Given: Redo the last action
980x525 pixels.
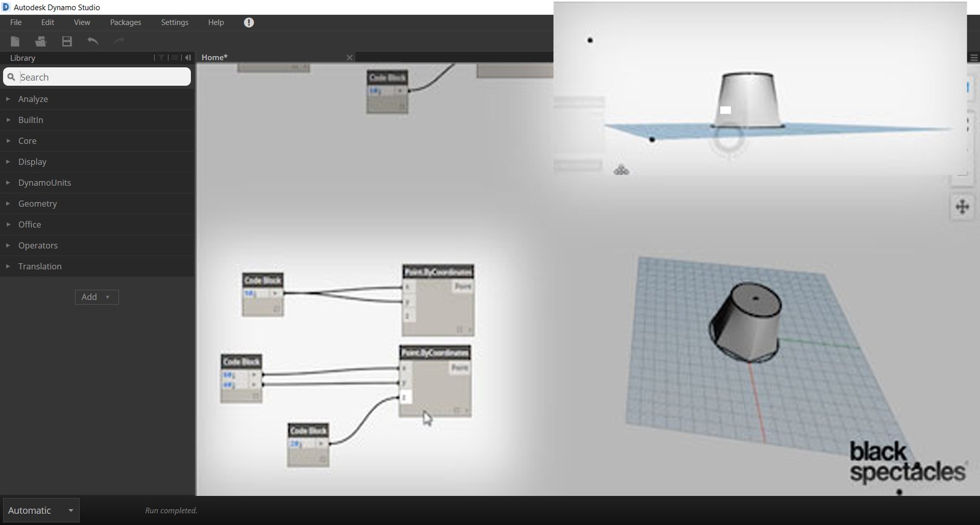Looking at the screenshot, I should point(119,41).
